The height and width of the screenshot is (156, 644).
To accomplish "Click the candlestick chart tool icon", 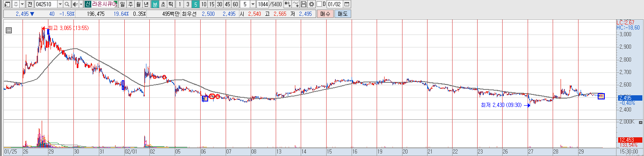I will [287, 4].
